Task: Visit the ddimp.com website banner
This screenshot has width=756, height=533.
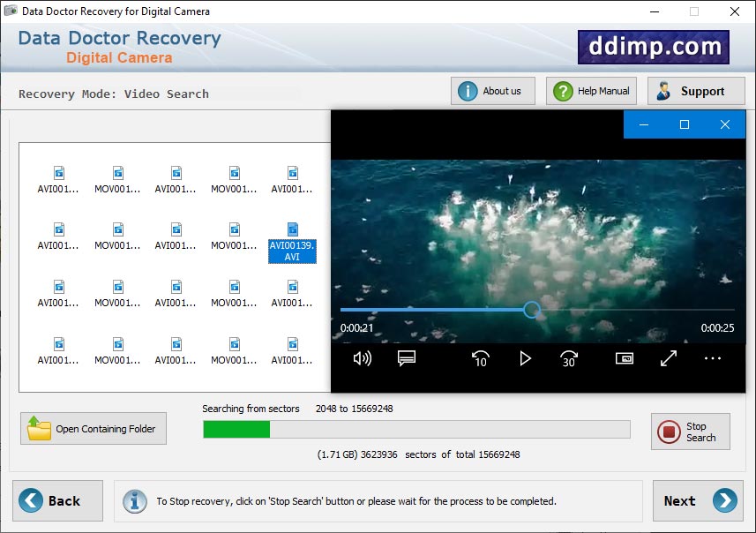Action: coord(654,47)
